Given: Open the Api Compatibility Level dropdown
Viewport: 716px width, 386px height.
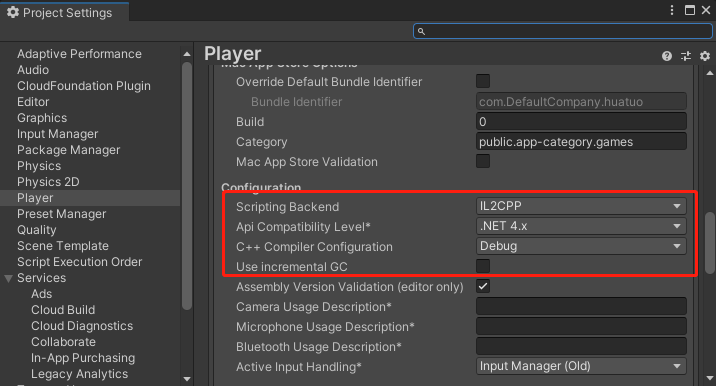Looking at the screenshot, I should click(x=581, y=226).
